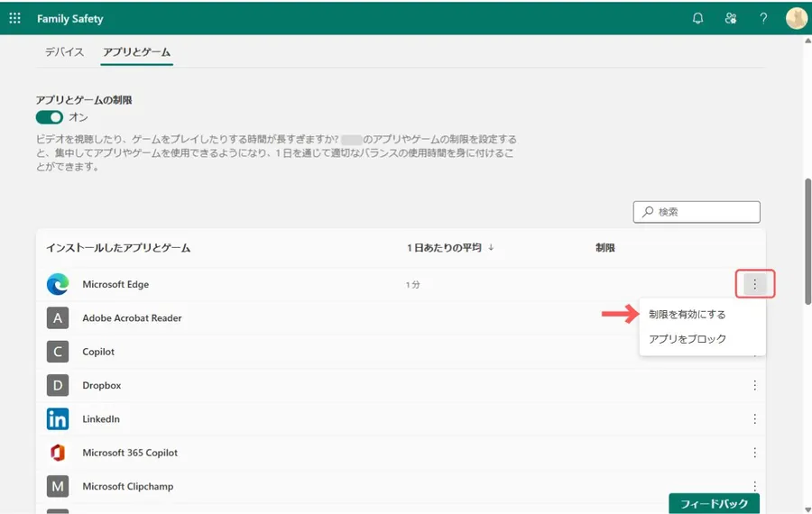Open more options for Microsoft Edge

tap(755, 285)
